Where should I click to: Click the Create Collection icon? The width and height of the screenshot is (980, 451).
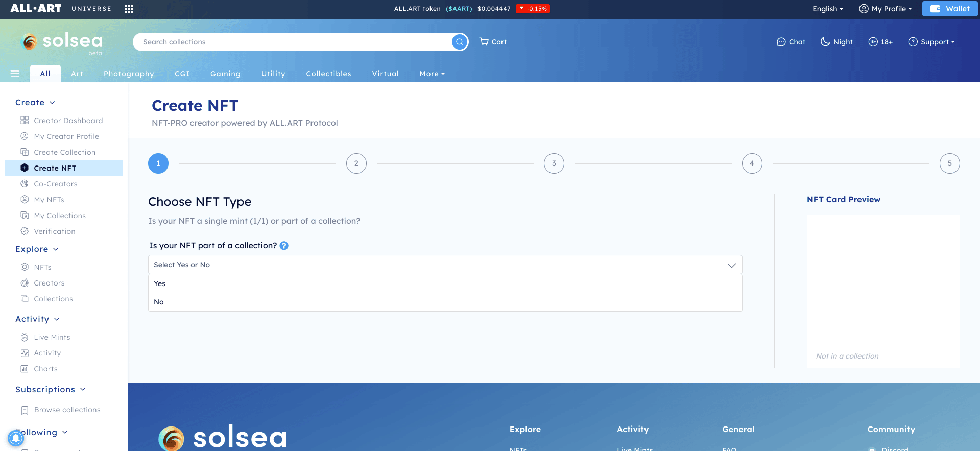(25, 152)
